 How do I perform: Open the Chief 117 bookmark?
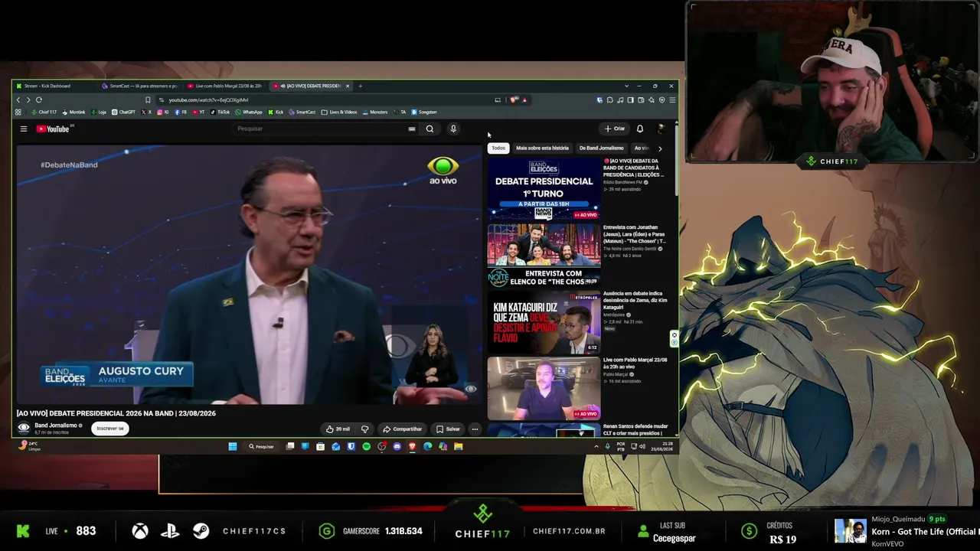[44, 112]
